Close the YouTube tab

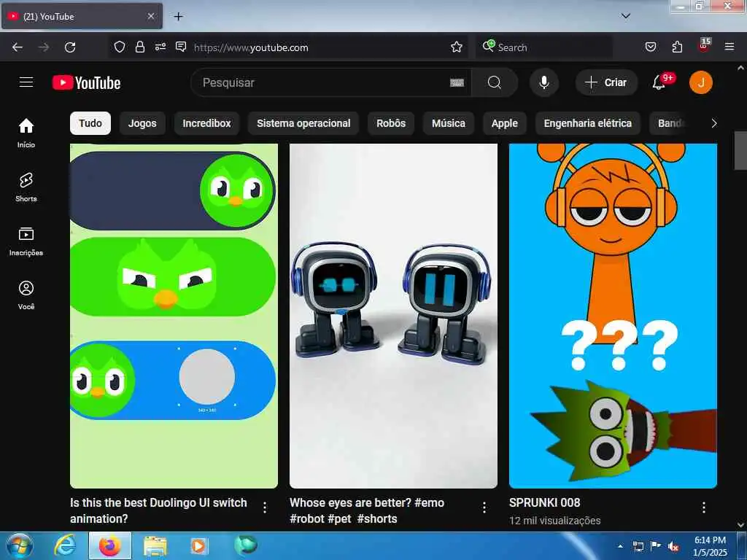click(x=150, y=16)
